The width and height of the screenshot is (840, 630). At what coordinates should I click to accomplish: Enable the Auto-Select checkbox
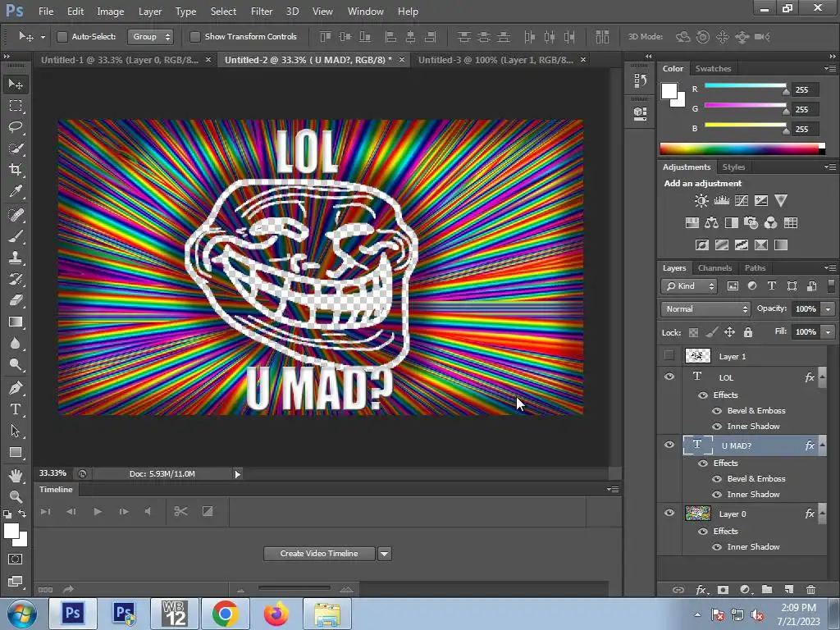click(62, 36)
